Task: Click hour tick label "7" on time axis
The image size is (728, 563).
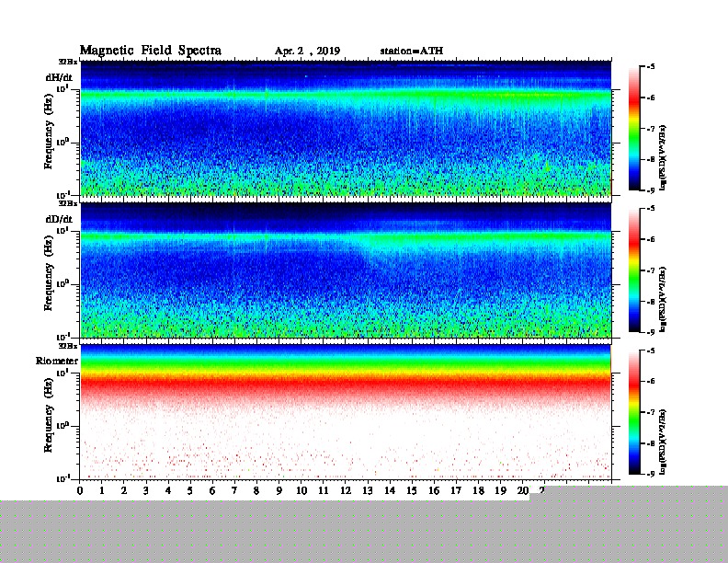Action: pos(235,490)
